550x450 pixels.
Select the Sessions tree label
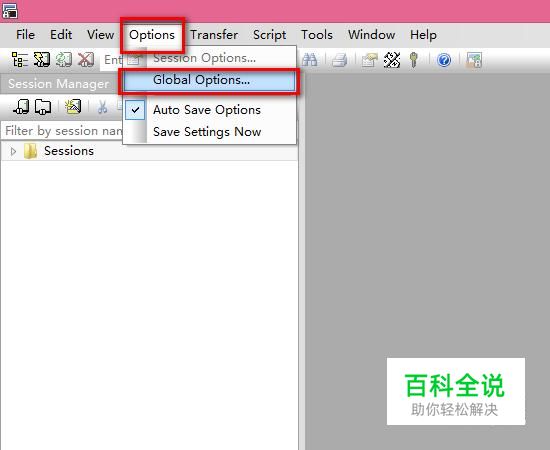tap(69, 151)
